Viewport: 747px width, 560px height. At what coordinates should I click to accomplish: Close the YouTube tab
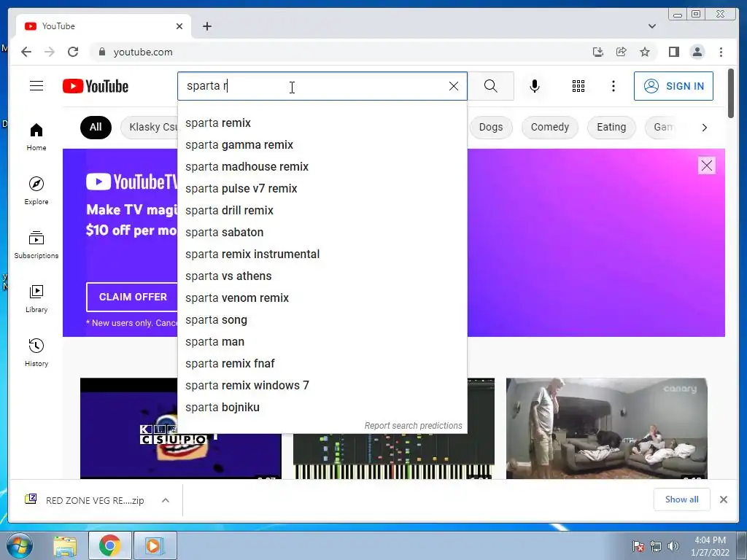[179, 26]
